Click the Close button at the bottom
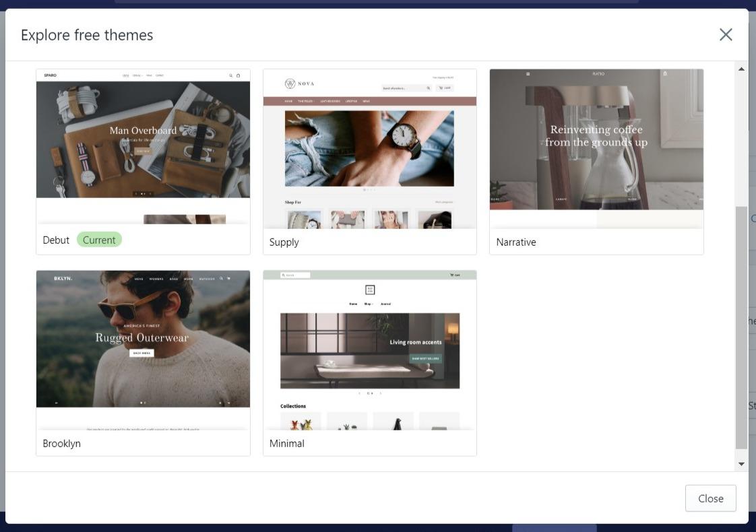This screenshot has height=532, width=756. [710, 498]
